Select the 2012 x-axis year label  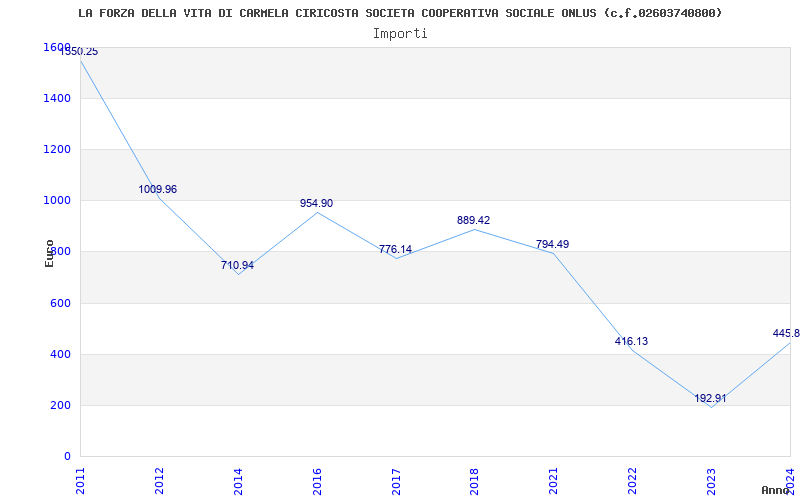point(159,482)
